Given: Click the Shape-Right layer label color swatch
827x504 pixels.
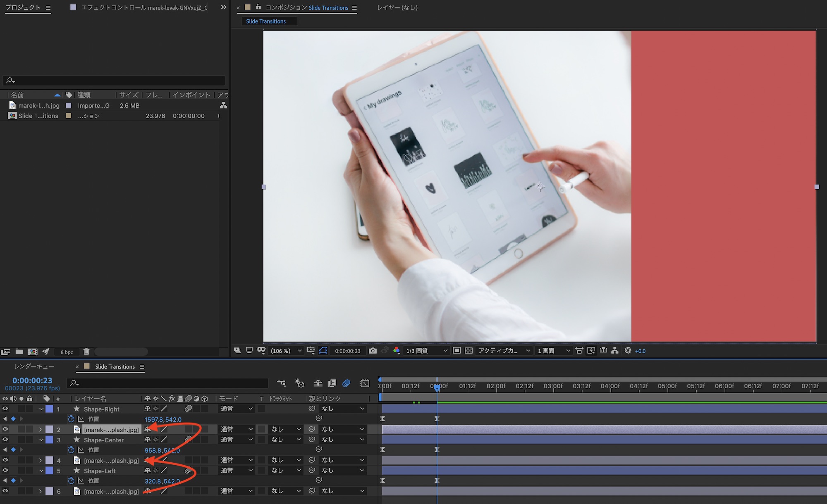Looking at the screenshot, I should (49, 409).
